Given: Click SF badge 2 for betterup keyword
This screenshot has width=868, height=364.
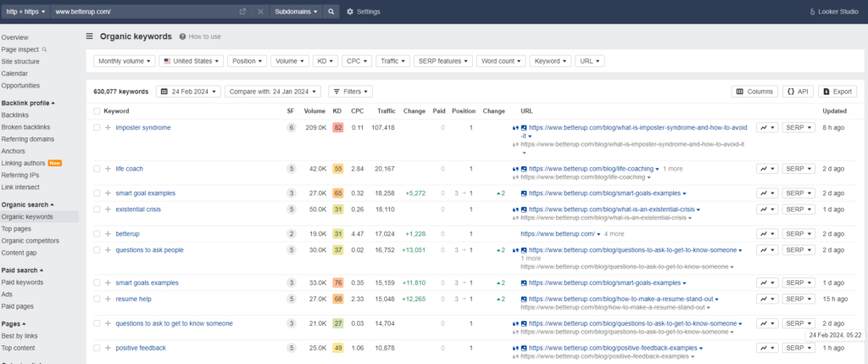Looking at the screenshot, I should tap(291, 234).
